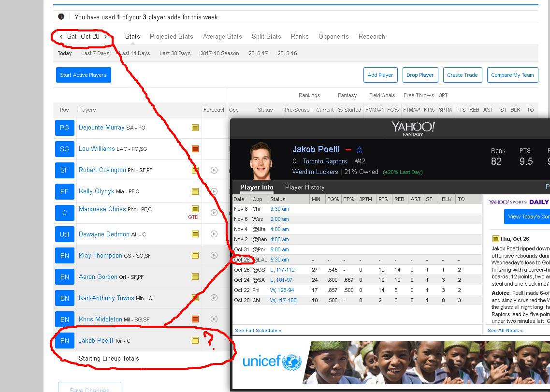Open Jakob Poeltl's player note icon in roster

point(195,340)
